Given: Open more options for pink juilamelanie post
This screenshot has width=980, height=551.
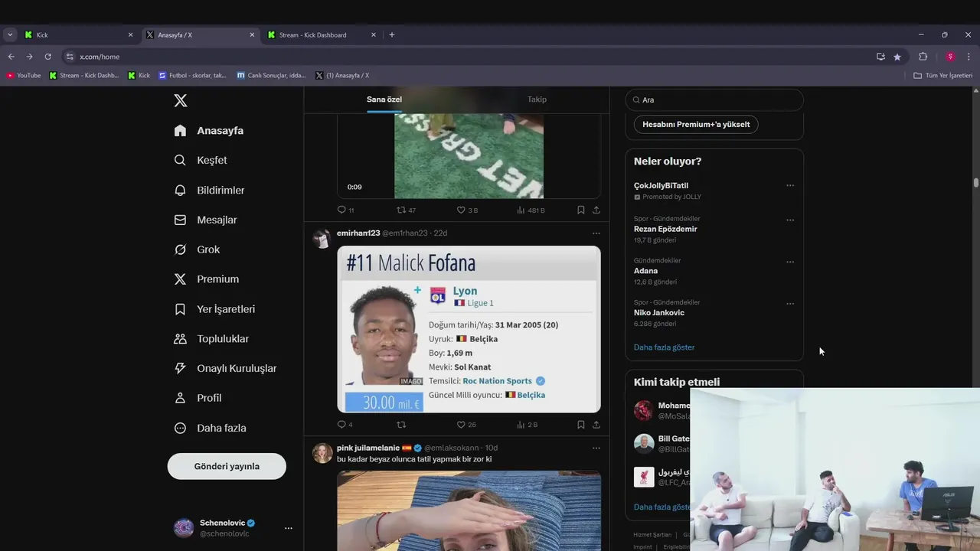Looking at the screenshot, I should click(596, 448).
